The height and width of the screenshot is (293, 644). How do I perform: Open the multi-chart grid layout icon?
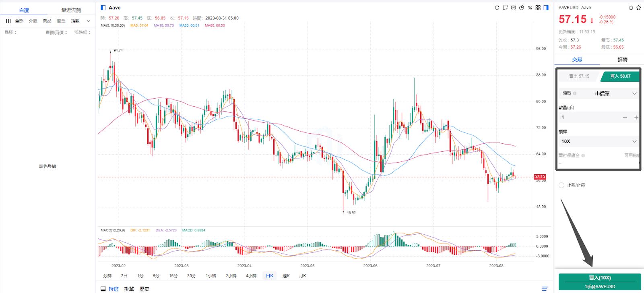[538, 8]
